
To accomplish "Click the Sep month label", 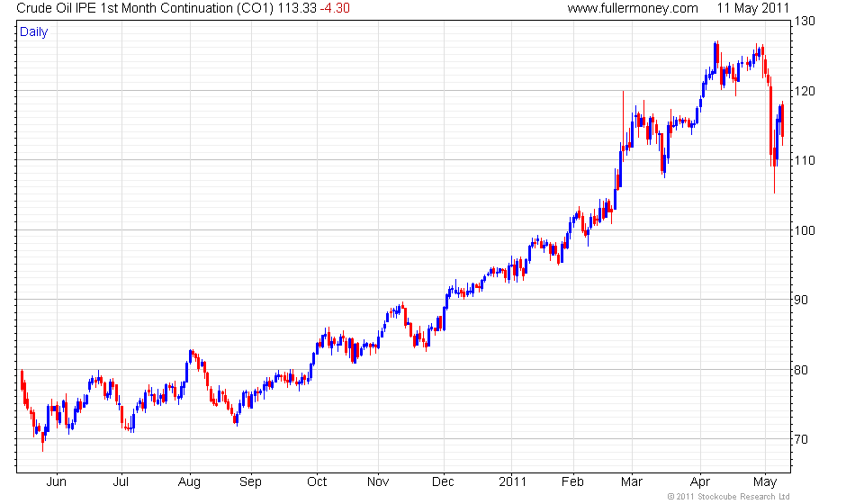I will pos(250,482).
